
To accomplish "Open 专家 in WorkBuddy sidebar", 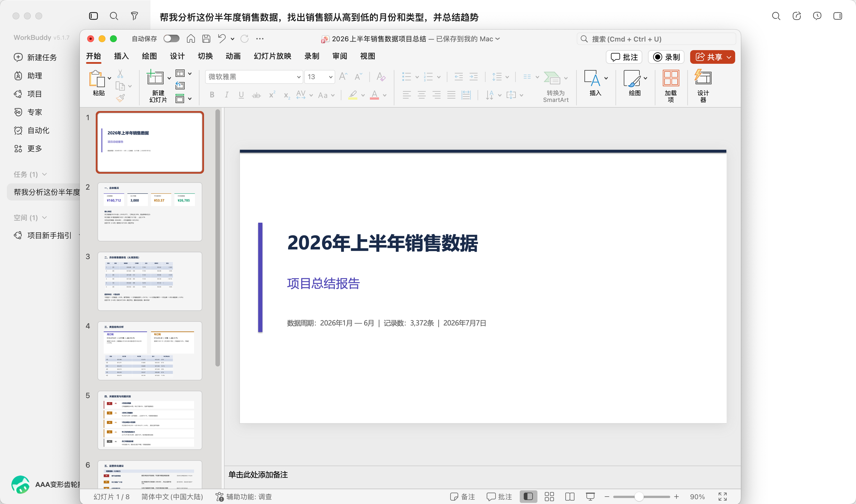I will 28,112.
